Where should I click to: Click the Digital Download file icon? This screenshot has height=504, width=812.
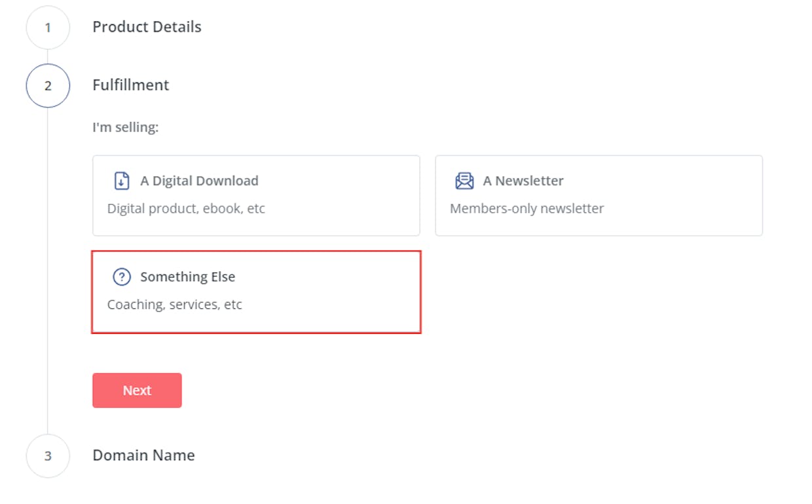point(122,181)
